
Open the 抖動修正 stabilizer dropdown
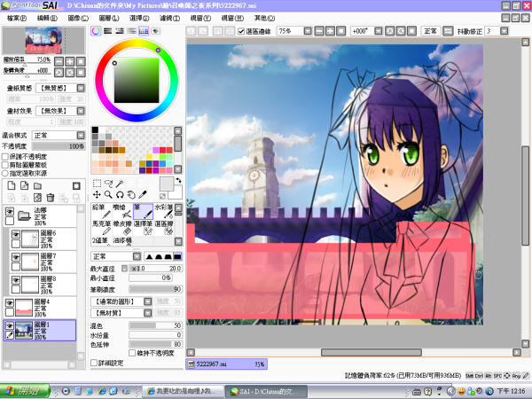(x=505, y=31)
